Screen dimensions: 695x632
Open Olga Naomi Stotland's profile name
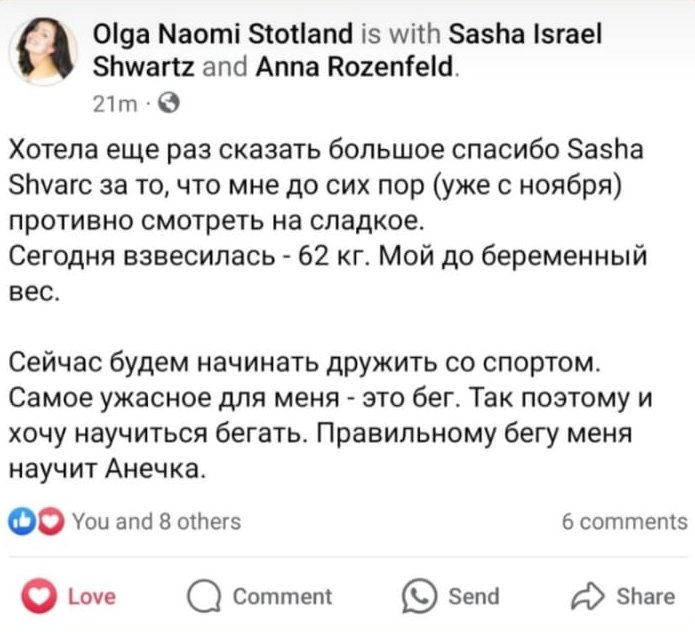222,36
